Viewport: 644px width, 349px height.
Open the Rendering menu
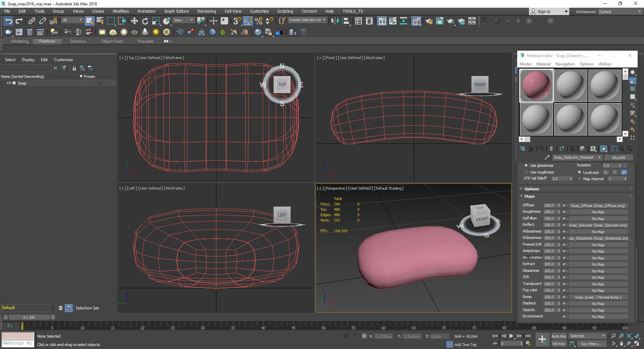point(206,11)
